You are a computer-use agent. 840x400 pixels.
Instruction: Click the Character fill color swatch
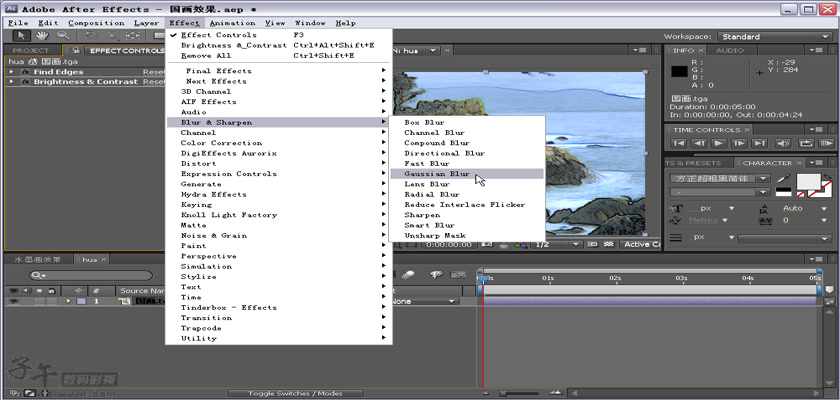pos(808,181)
